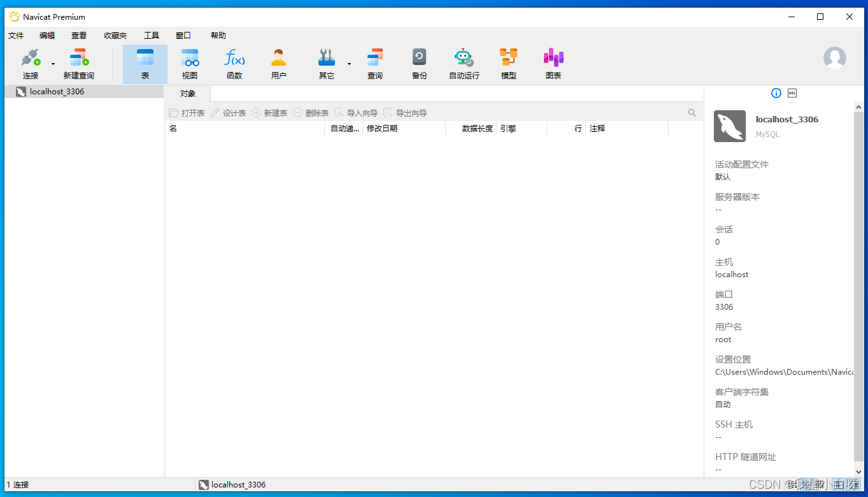Click the user avatar sign-in icon
This screenshot has height=497, width=868.
pyautogui.click(x=834, y=58)
